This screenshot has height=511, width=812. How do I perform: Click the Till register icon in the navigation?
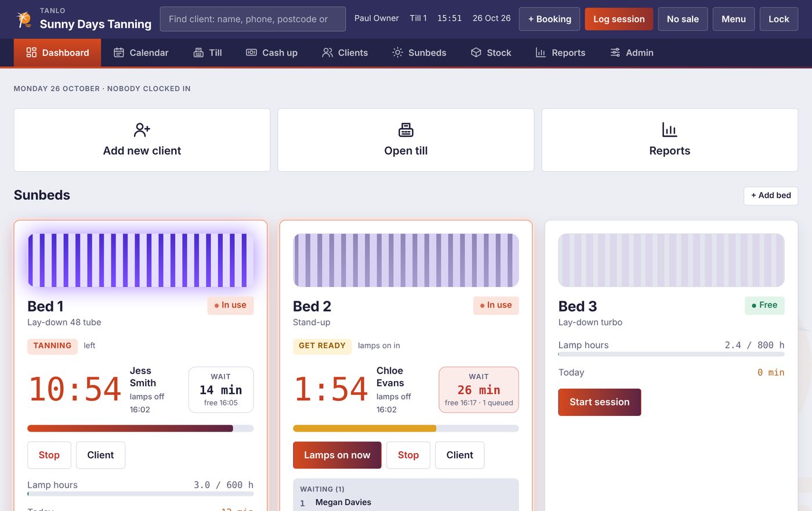tap(198, 53)
